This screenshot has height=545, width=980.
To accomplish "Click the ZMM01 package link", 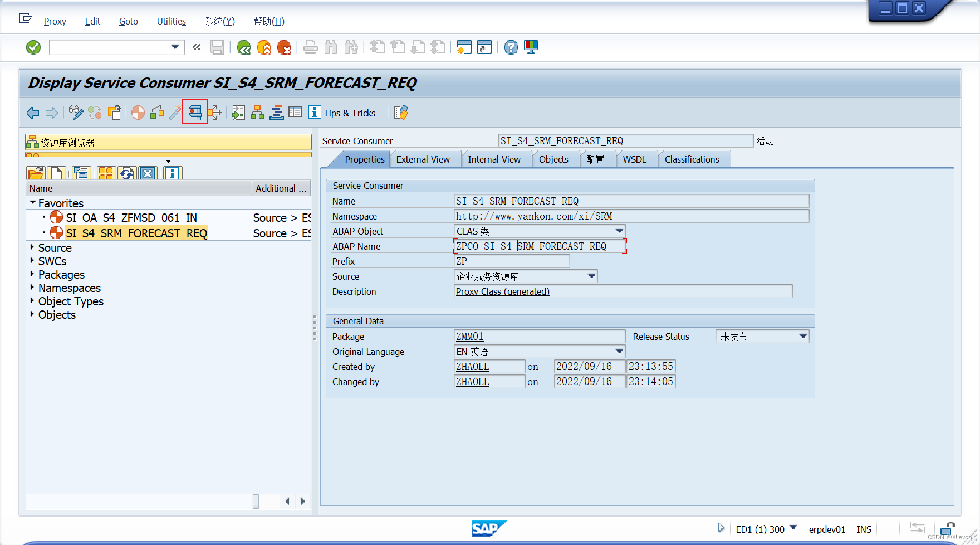I will coord(469,337).
